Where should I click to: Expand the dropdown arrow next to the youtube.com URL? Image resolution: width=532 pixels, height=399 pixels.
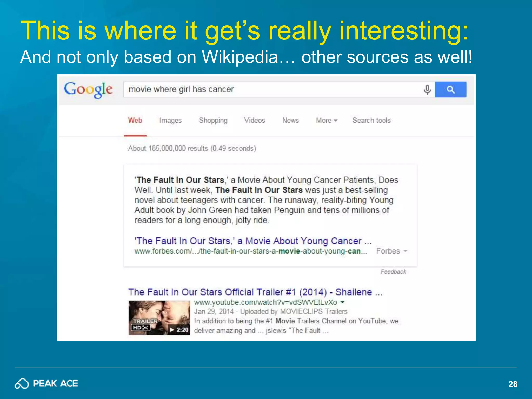(342, 302)
